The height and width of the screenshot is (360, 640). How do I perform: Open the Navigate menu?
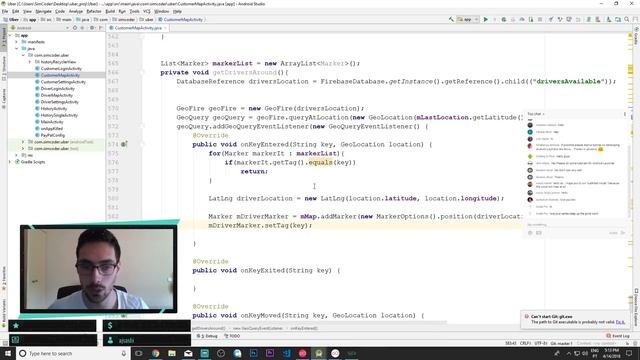coord(43,11)
